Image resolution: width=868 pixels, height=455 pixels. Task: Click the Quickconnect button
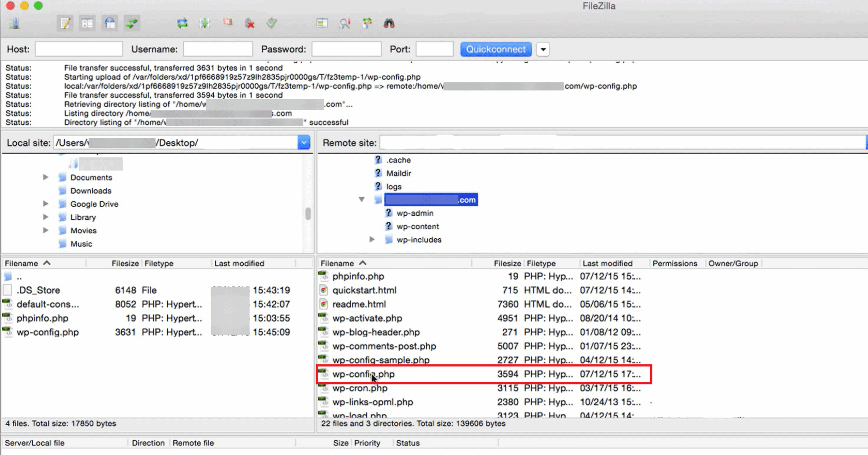point(496,49)
